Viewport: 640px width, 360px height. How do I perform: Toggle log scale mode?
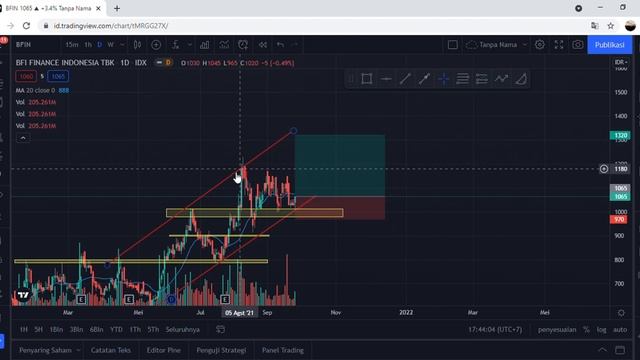602,329
